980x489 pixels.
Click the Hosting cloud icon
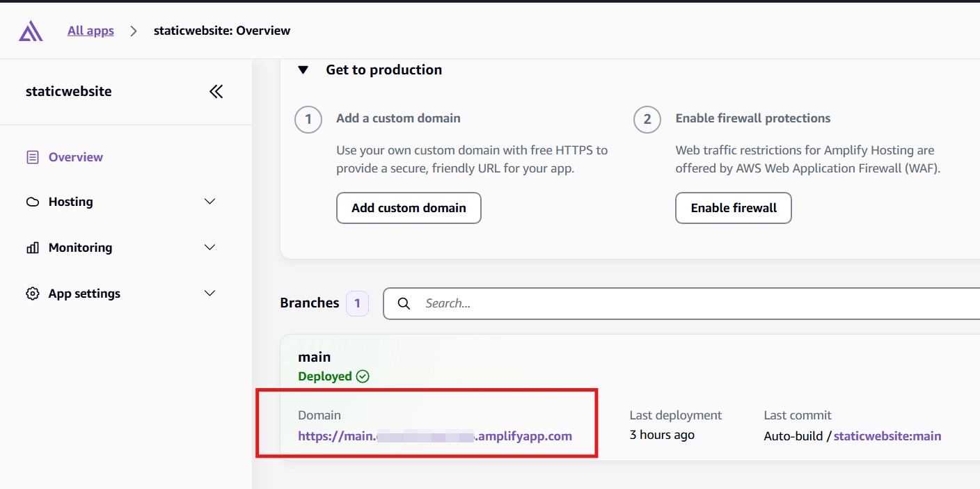33,202
